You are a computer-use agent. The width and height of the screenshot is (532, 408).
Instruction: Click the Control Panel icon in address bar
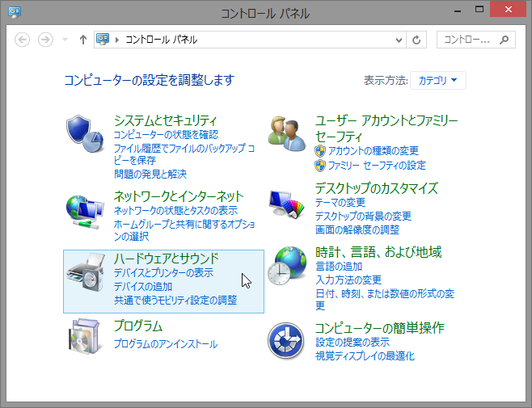[x=103, y=40]
